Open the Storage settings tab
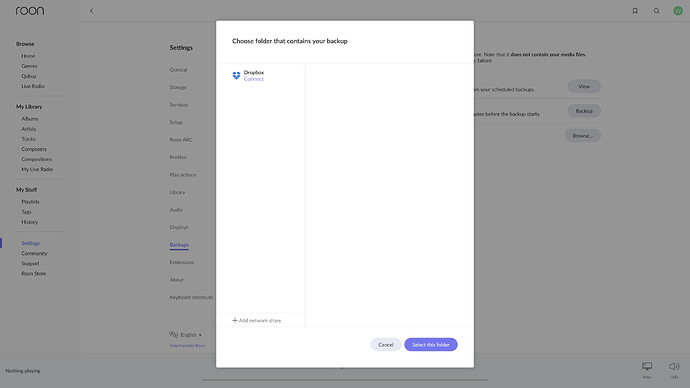The image size is (690, 388). click(178, 87)
